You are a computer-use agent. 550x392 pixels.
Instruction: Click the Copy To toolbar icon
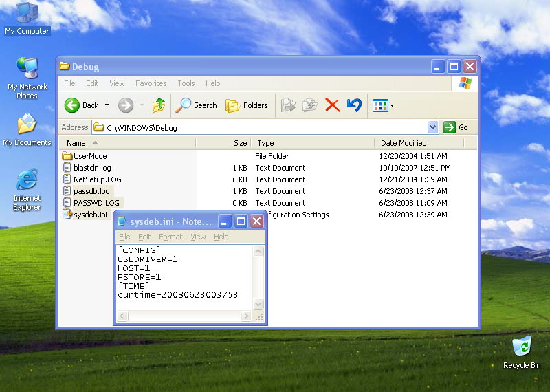[310, 105]
